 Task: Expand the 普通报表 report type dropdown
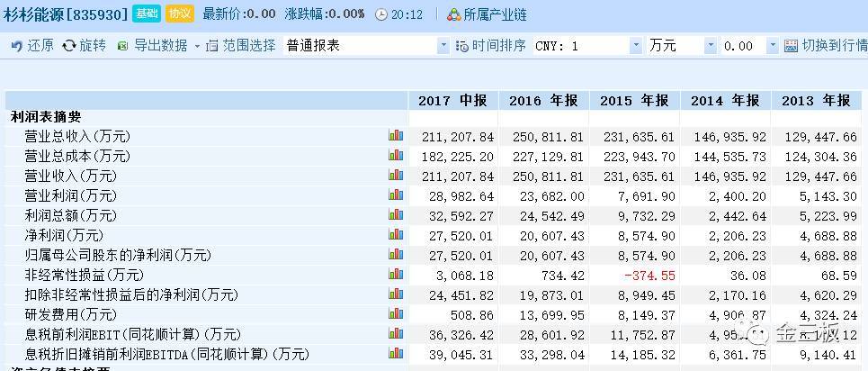[443, 46]
